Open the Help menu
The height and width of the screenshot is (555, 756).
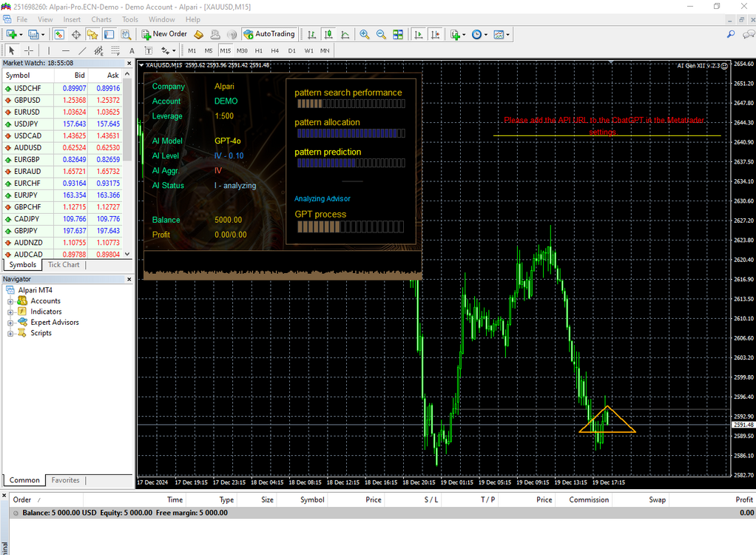coord(193,19)
